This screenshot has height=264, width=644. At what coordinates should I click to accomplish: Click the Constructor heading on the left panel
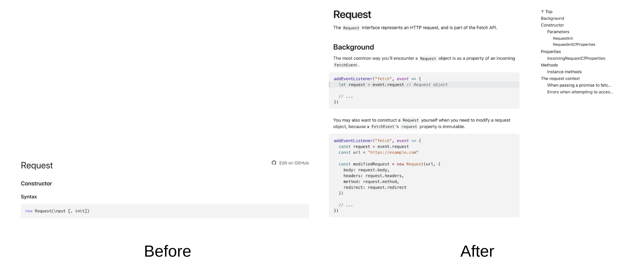point(36,184)
